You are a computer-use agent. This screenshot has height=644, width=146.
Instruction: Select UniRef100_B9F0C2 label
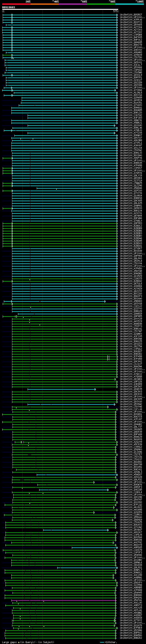tap(131, 40)
